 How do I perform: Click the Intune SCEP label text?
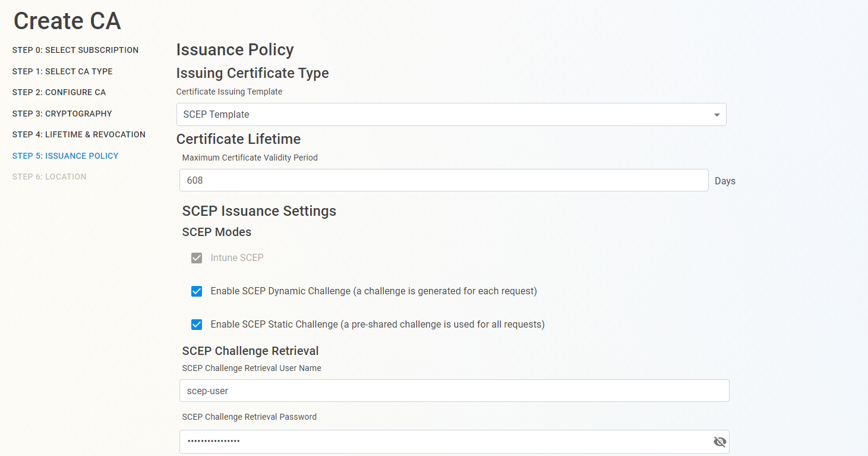tap(237, 258)
